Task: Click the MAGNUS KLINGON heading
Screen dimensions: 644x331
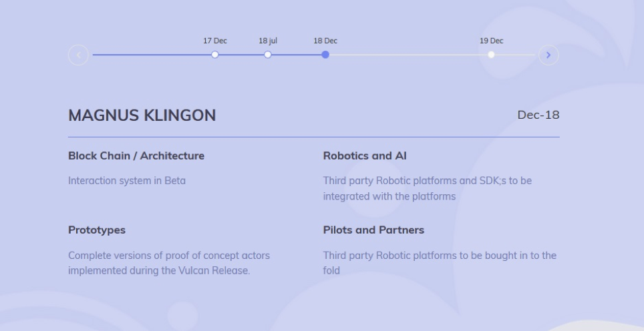Action: (x=142, y=115)
